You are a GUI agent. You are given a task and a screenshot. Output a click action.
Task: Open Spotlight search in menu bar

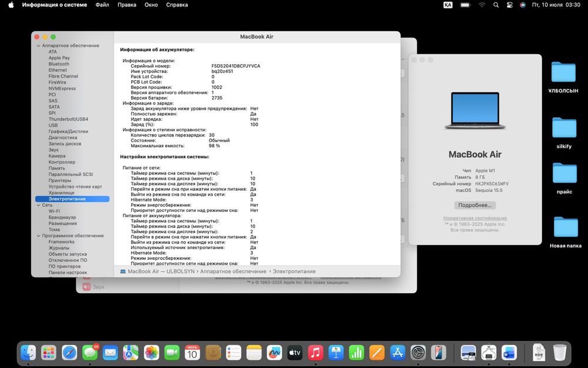(496, 5)
